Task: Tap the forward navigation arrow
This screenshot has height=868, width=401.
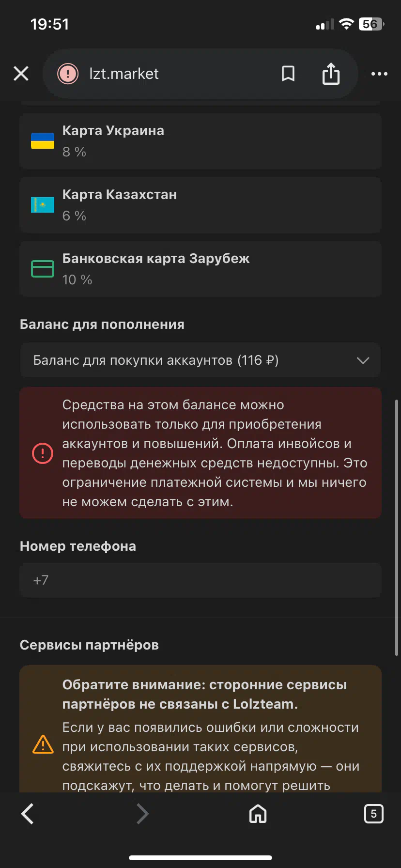Action: 142,814
